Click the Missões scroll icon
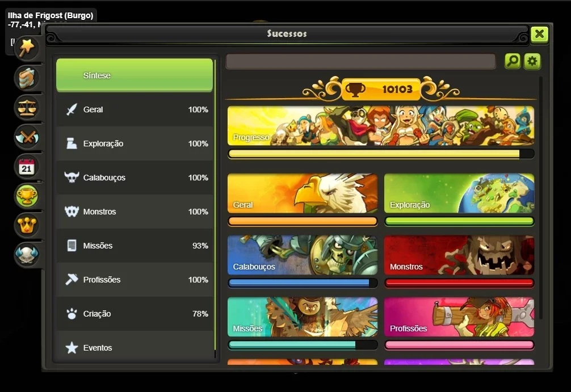Screen dimensions: 571x392 [72, 245]
